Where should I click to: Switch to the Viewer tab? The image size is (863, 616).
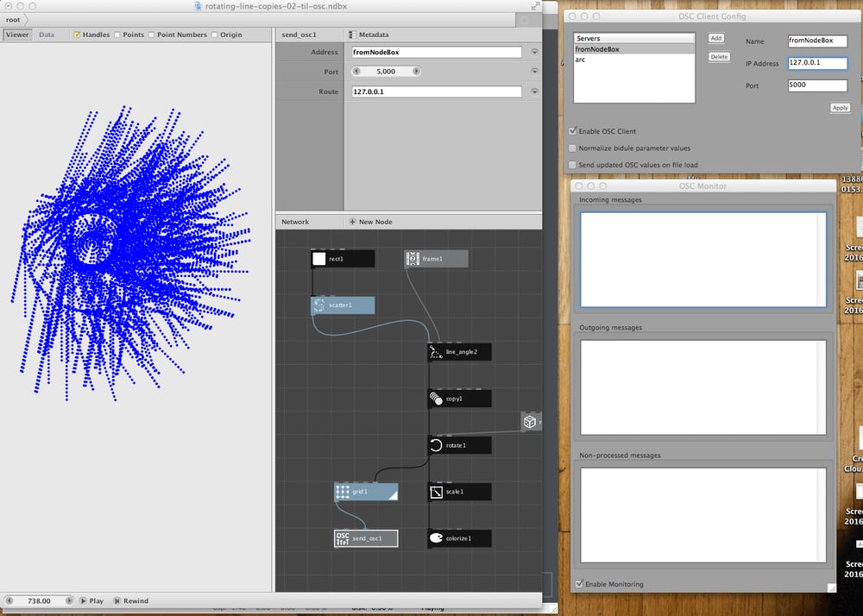point(17,35)
